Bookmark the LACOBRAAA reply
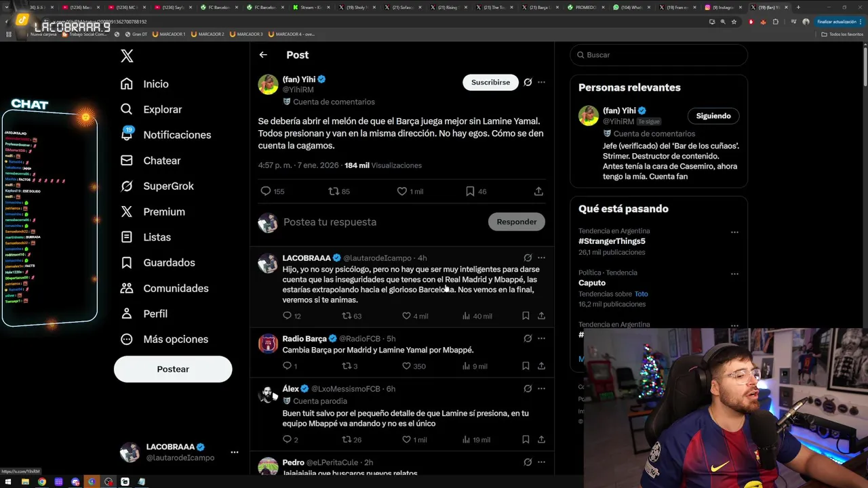The image size is (868, 488). pyautogui.click(x=526, y=316)
